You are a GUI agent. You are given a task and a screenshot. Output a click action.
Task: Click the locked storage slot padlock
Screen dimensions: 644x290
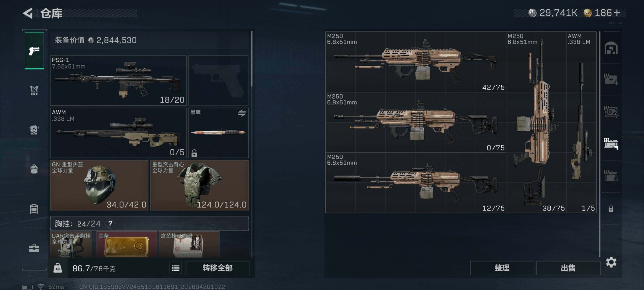[x=611, y=209]
